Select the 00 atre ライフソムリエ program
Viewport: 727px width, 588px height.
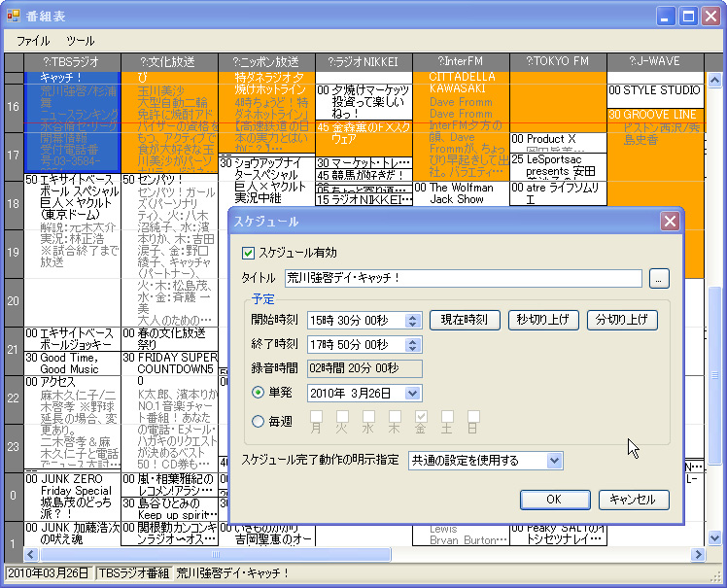(x=558, y=193)
